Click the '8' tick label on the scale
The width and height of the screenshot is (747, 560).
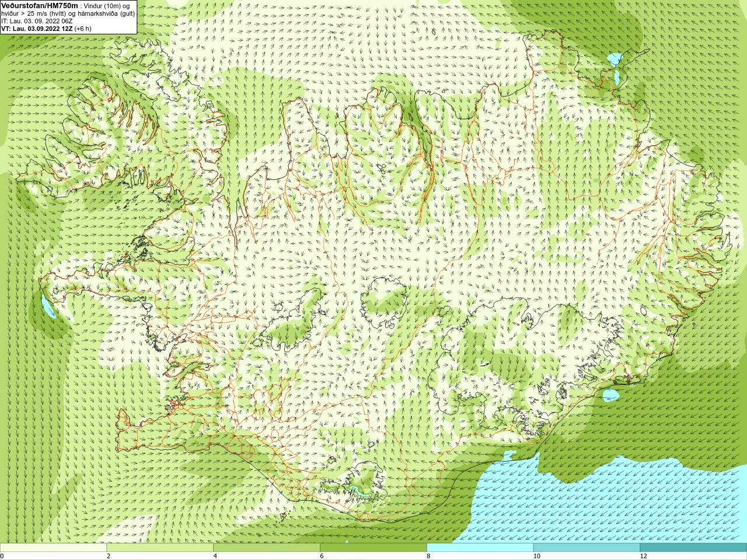tap(428, 556)
